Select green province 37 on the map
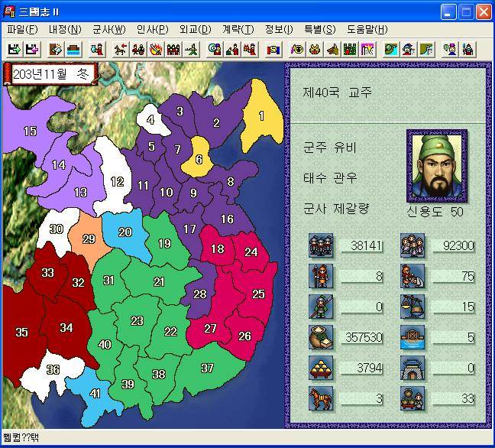Image resolution: width=495 pixels, height=448 pixels. (207, 368)
